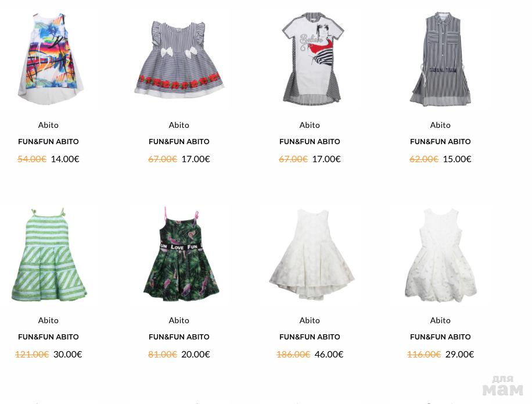Open the striped dress with red flower hem
Image resolution: width=532 pixels, height=404 pixels.
pos(179,60)
